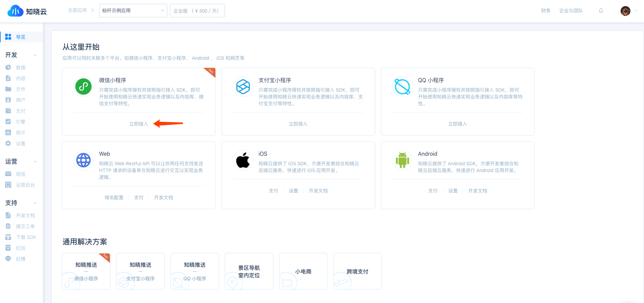Screen dimensions: 644x303
Task: Click the Android robot icon
Action: (402, 160)
